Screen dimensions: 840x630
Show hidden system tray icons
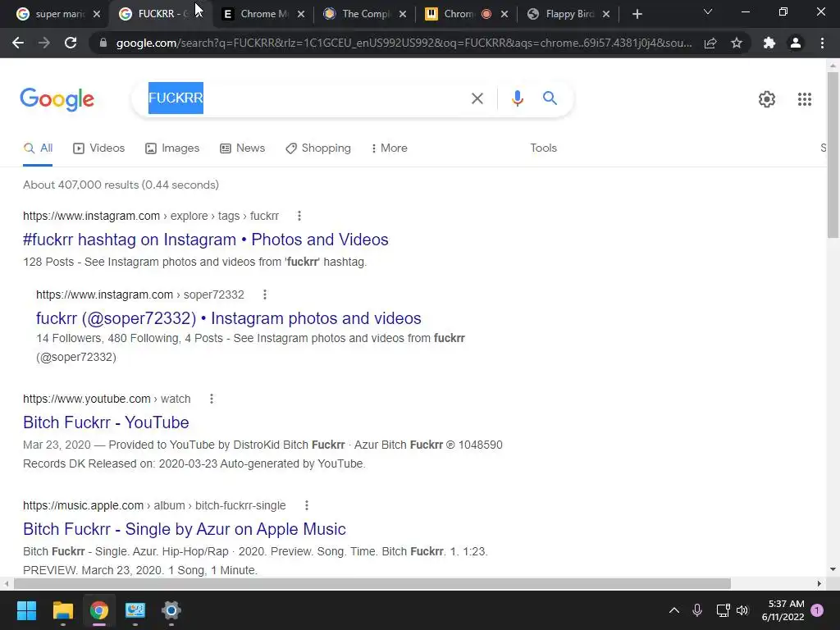point(674,610)
